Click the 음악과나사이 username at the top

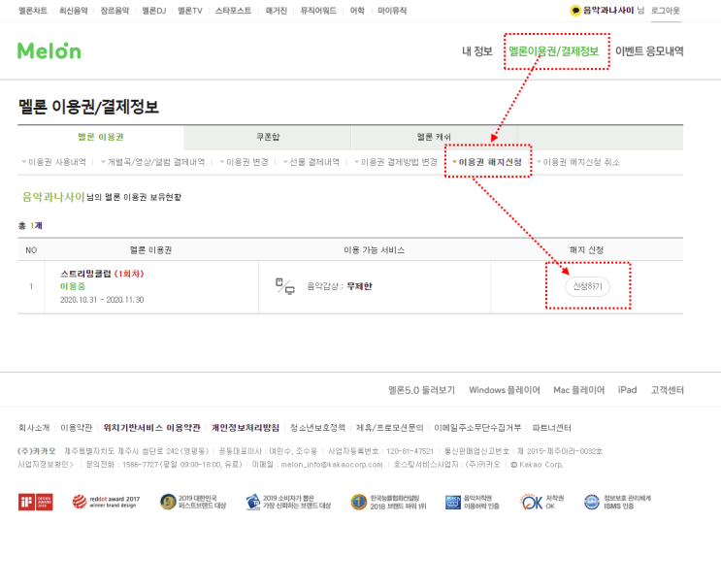pos(608,10)
